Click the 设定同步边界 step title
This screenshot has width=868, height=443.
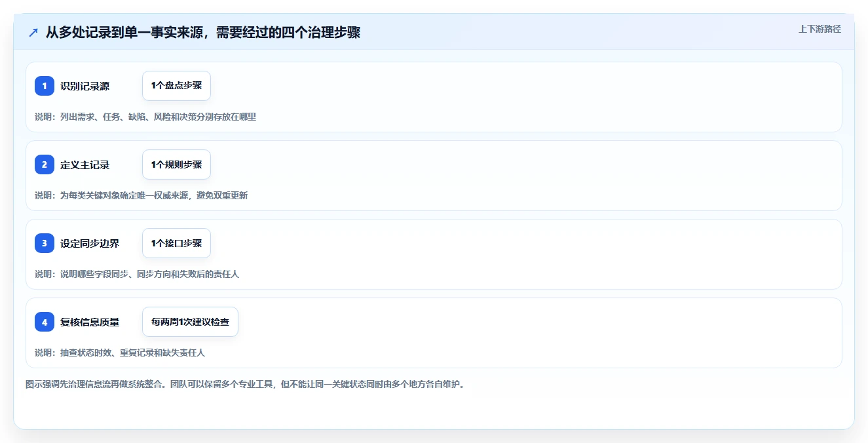(x=90, y=244)
